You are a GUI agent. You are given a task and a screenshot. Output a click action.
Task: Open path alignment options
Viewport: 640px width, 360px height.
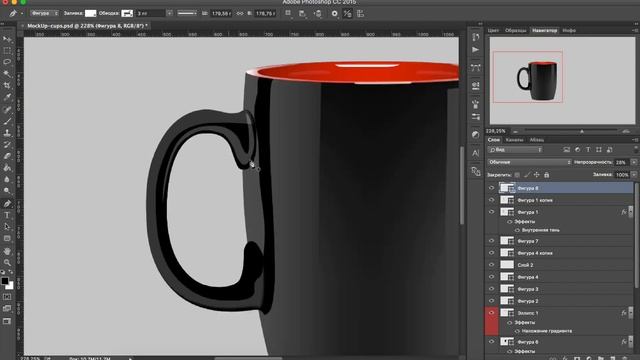[302, 13]
